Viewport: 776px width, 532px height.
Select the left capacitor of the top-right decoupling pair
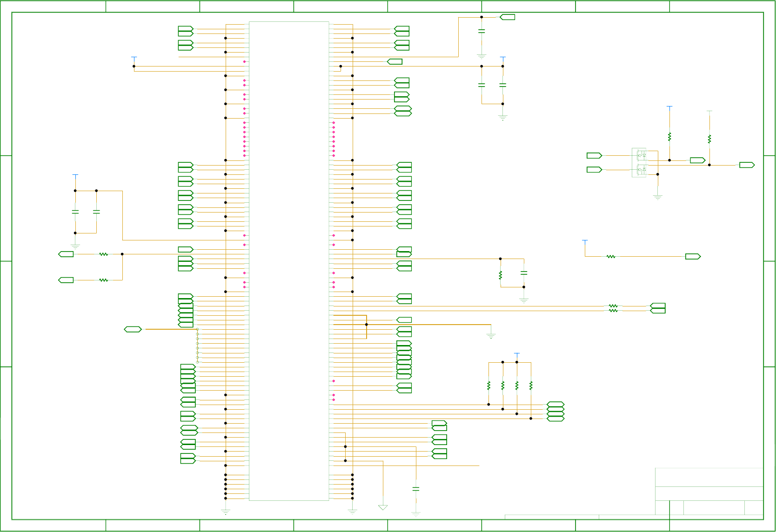[x=482, y=85]
